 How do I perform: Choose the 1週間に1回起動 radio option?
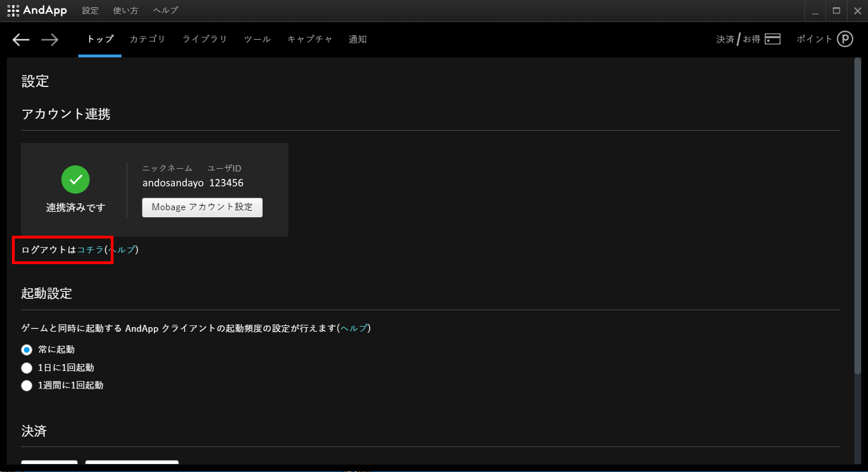pos(27,386)
